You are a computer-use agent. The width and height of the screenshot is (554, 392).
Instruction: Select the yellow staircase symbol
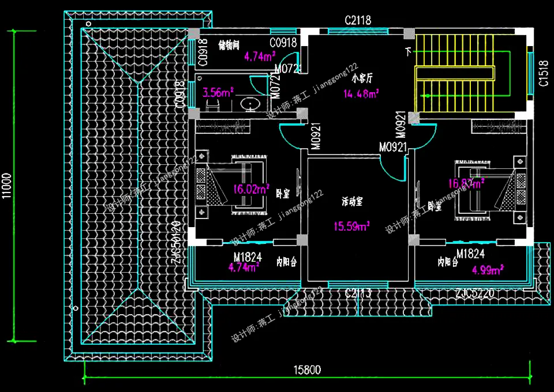pyautogui.click(x=455, y=73)
